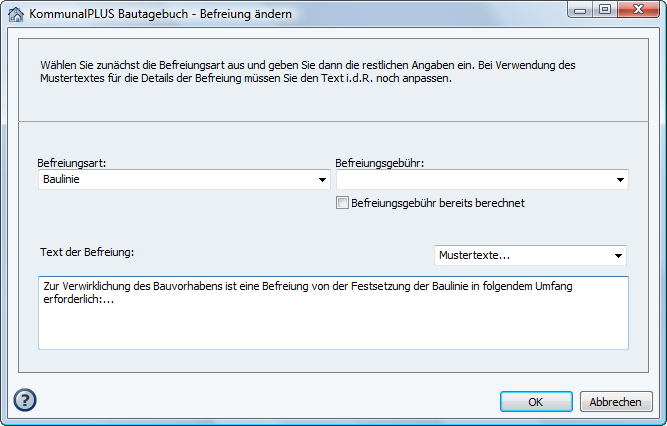This screenshot has width=667, height=426.
Task: Expand the Mustertexte dropdown arrow
Action: pos(618,255)
